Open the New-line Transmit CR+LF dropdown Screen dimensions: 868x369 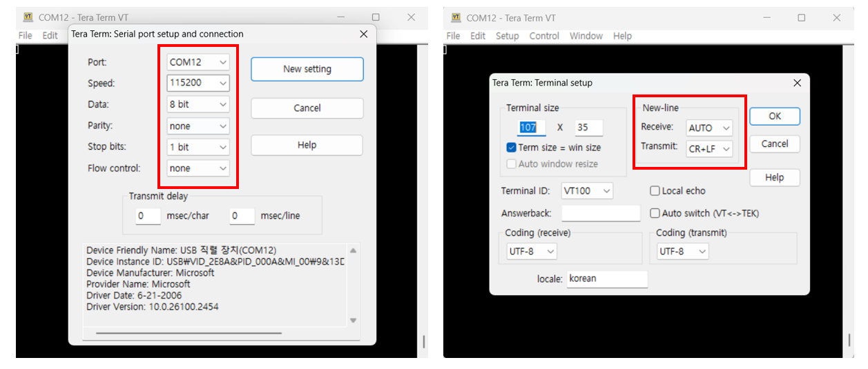pyautogui.click(x=709, y=148)
